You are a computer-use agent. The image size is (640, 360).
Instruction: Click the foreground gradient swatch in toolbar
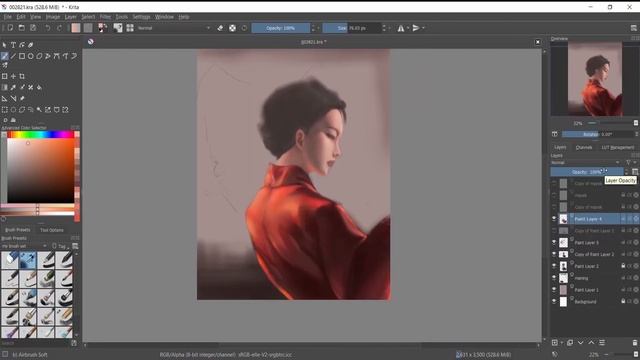(76, 28)
